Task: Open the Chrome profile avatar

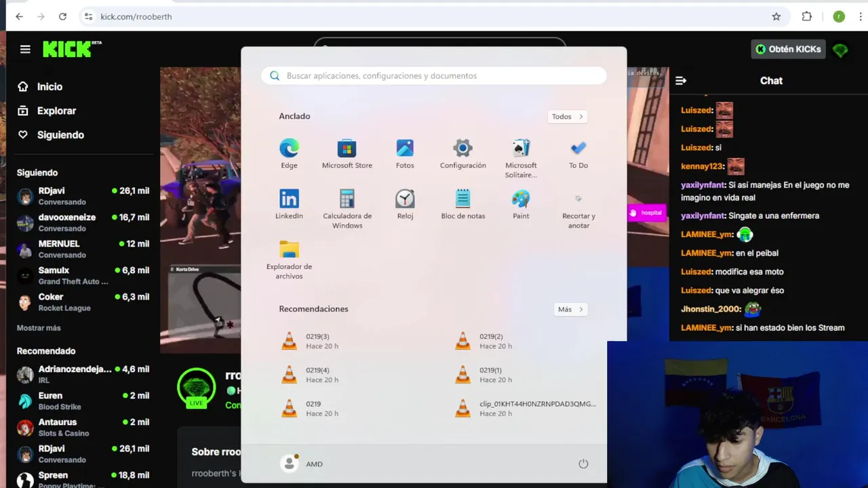Action: coord(839,16)
